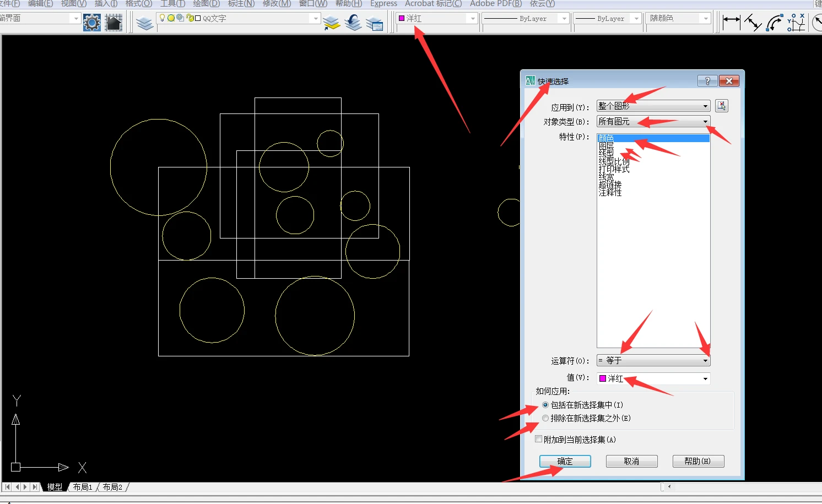Check 附加到当前选择集 checkbox
The image size is (822, 504).
pyautogui.click(x=539, y=439)
